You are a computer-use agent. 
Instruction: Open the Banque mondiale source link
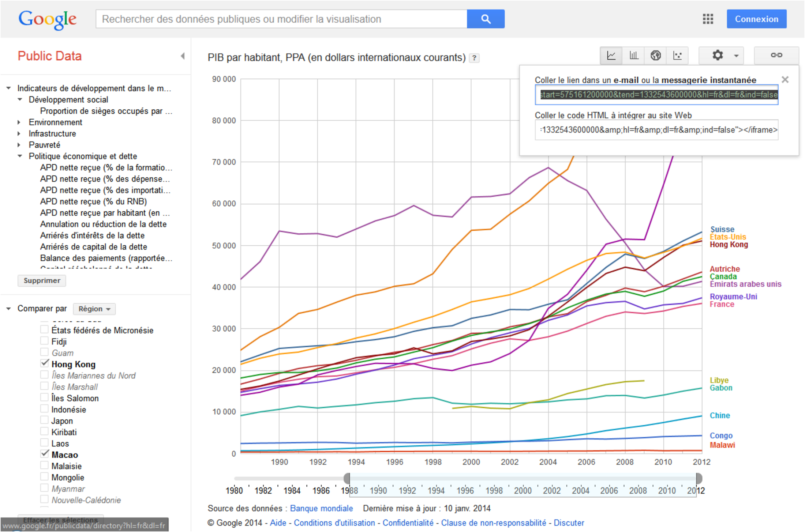[321, 508]
